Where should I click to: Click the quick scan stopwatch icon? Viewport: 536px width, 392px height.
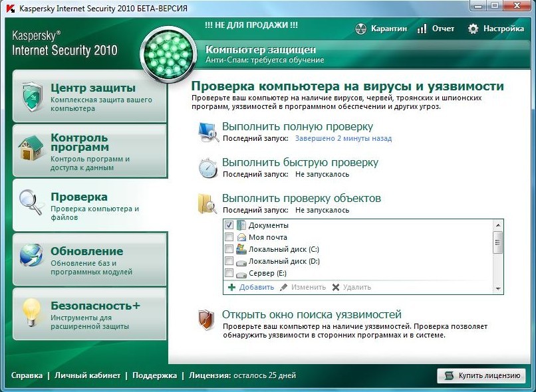208,167
